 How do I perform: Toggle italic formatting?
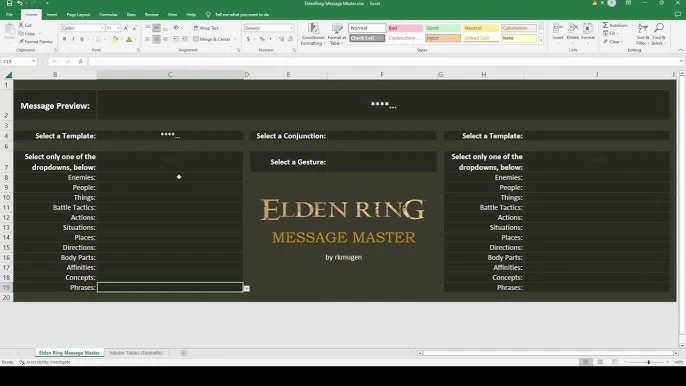point(73,39)
